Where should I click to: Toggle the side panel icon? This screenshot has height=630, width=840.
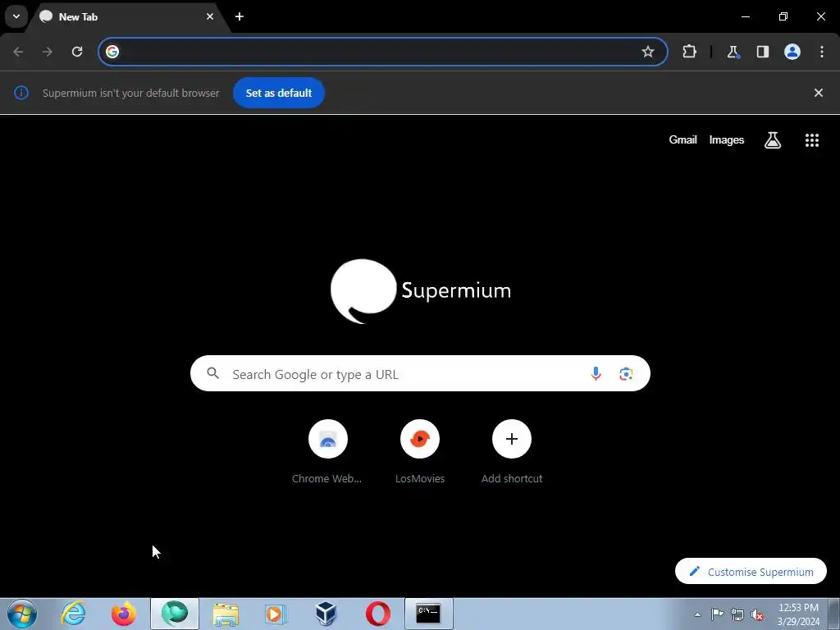tap(762, 52)
